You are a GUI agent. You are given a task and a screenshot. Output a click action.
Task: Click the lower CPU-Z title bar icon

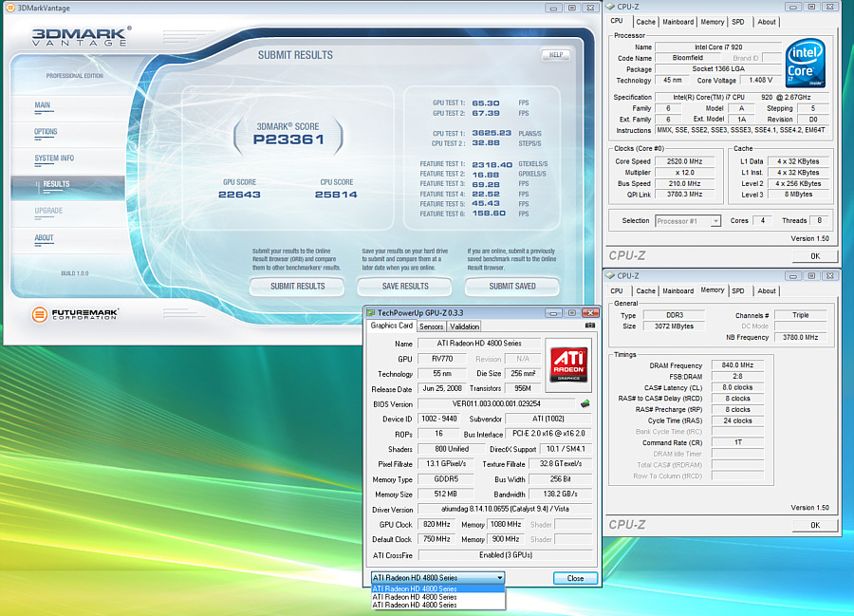(610, 275)
